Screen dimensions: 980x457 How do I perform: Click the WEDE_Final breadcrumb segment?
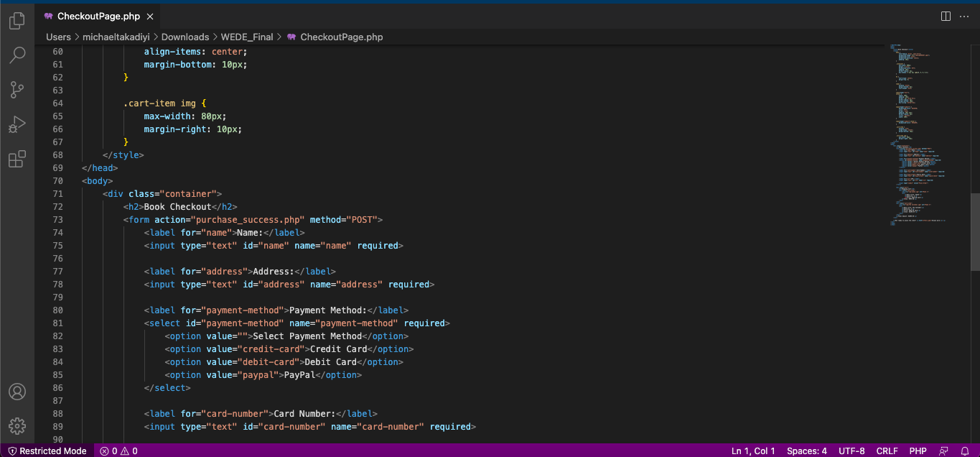(247, 37)
